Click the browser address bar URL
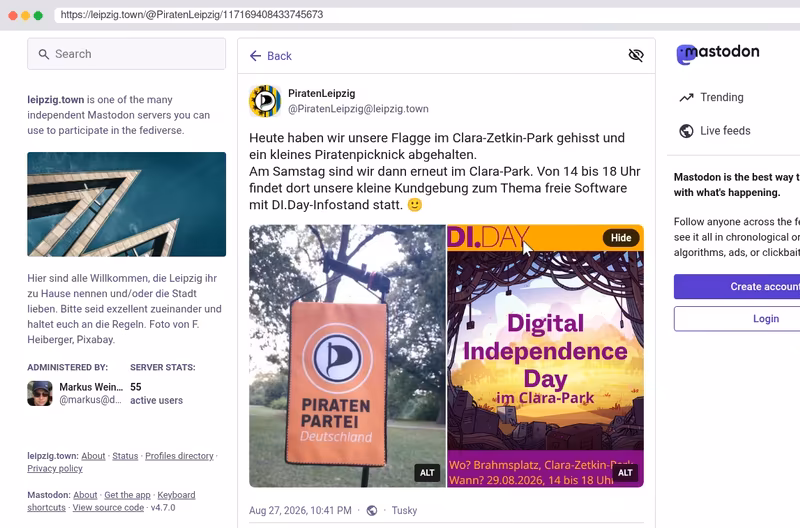 click(192, 15)
